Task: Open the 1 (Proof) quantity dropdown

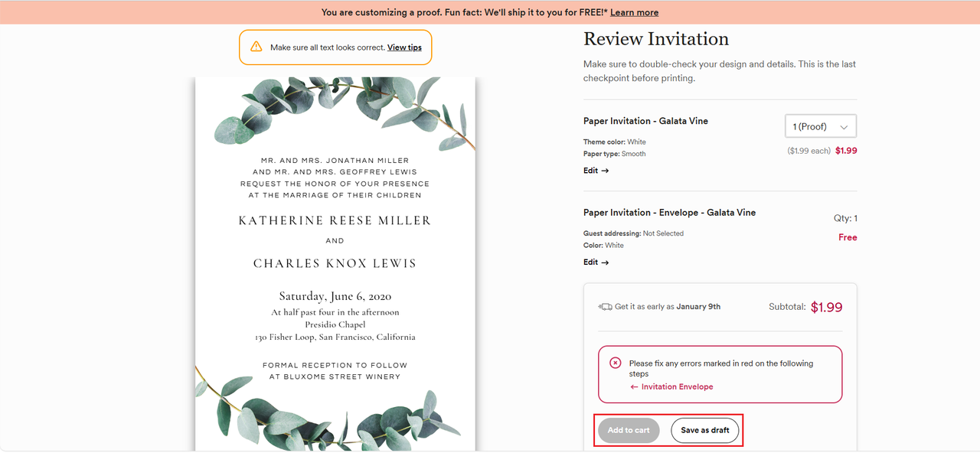Action: point(821,126)
